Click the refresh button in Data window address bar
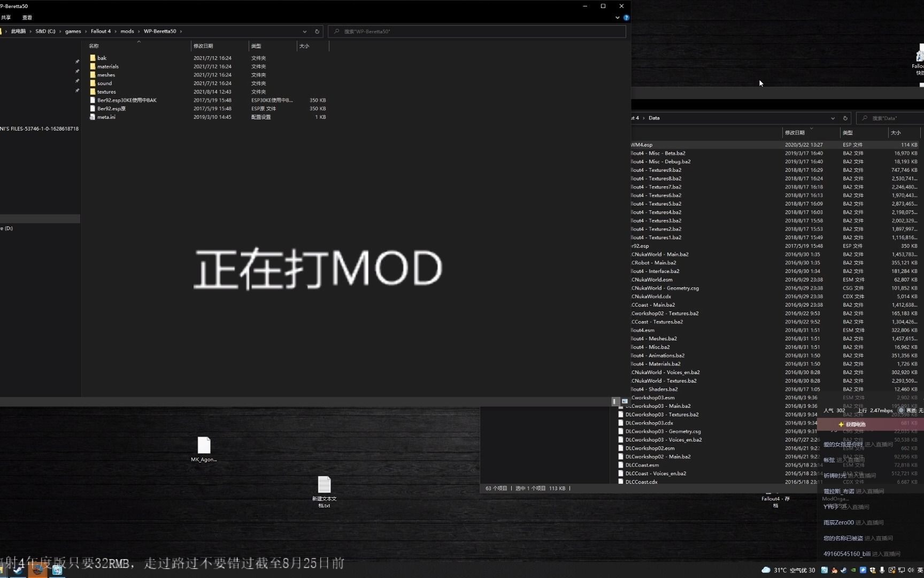 (845, 118)
